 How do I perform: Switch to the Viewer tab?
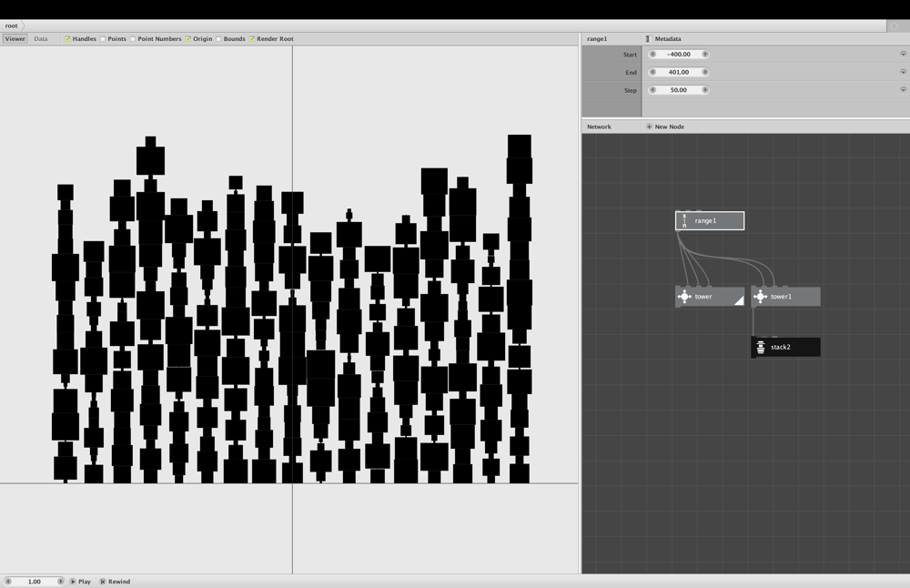click(x=15, y=39)
